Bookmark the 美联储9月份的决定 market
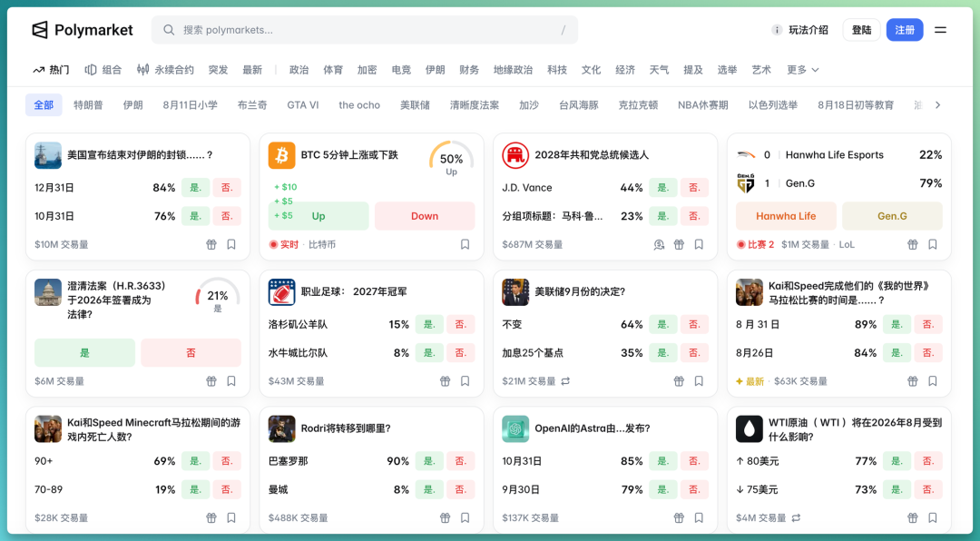 pyautogui.click(x=699, y=381)
